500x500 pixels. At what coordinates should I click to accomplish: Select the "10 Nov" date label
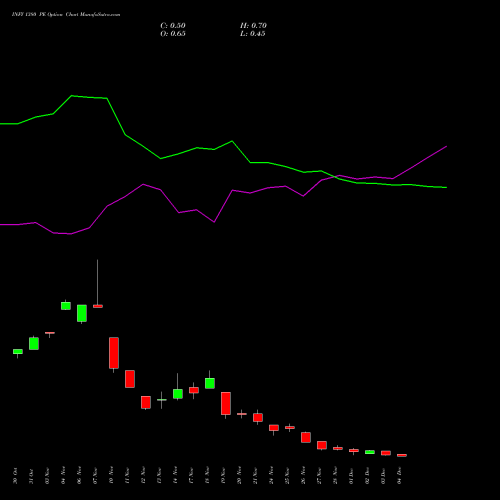coord(111,476)
